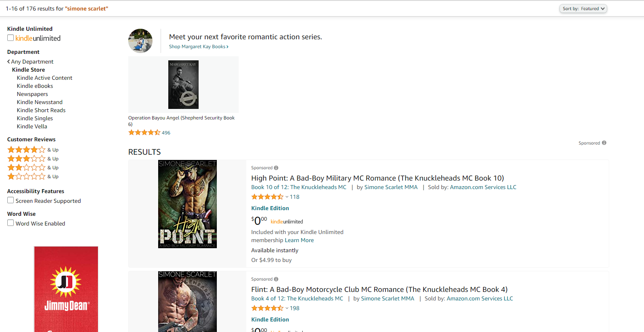The height and width of the screenshot is (332, 644).
Task: Select the Kindle Vella department
Action: pos(32,126)
